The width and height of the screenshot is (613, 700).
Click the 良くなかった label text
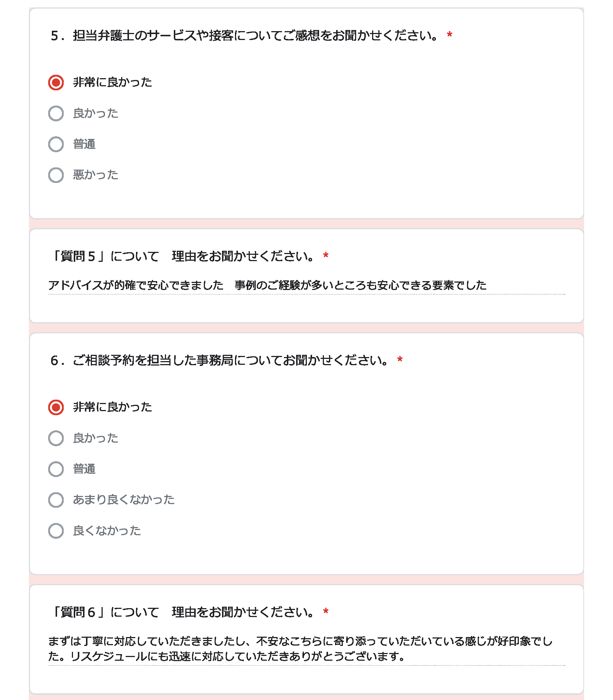point(107,531)
